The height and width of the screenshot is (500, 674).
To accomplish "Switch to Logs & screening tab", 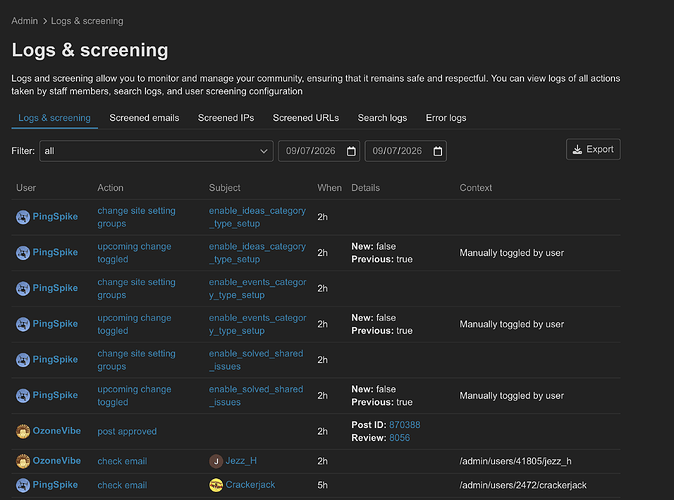I will 54,118.
